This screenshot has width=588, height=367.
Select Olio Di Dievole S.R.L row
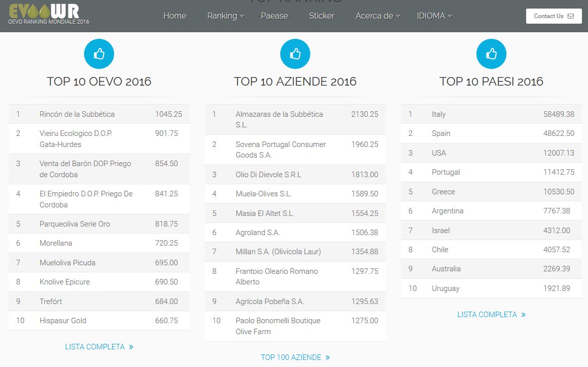click(x=295, y=175)
